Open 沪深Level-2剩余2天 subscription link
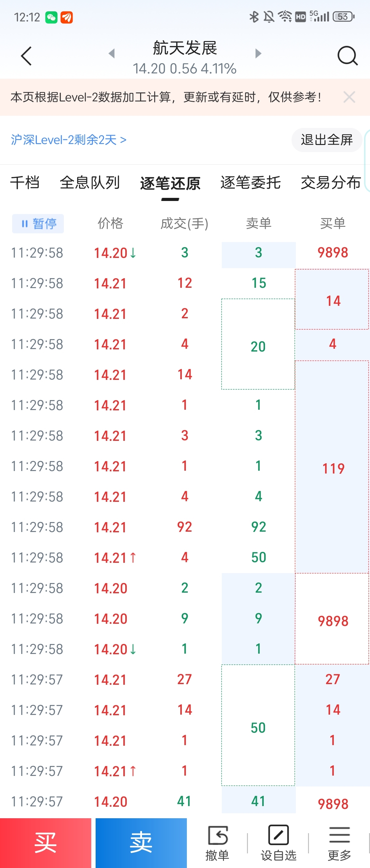The height and width of the screenshot is (868, 370). click(x=69, y=140)
